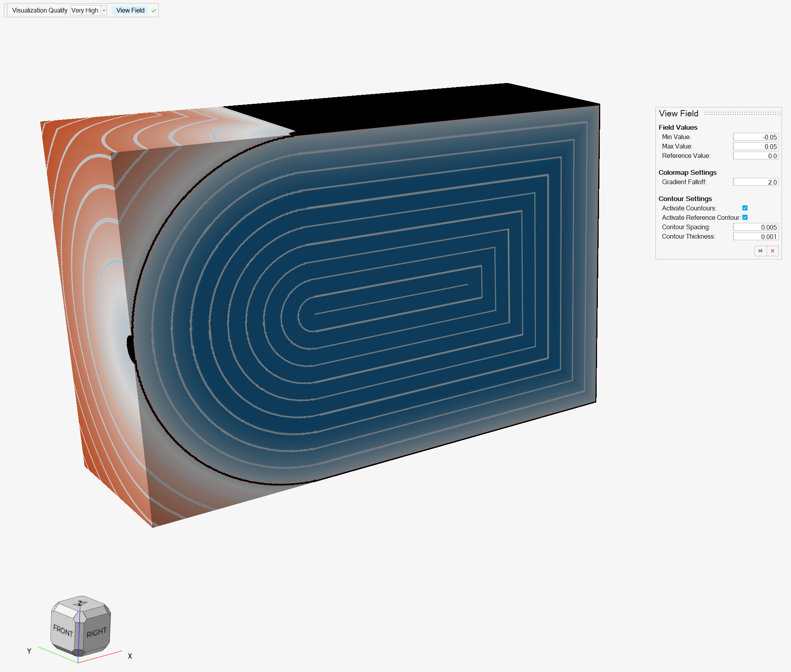Edit the Contour Spacing field

click(755, 227)
